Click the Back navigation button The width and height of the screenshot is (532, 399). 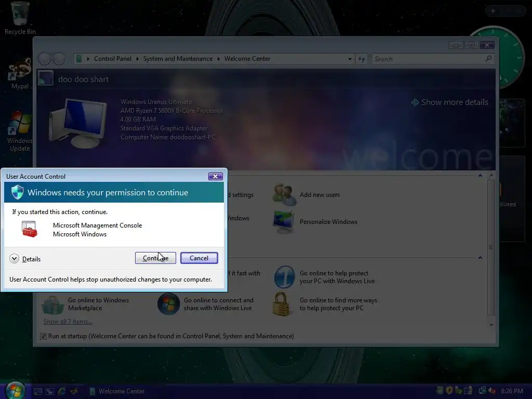point(45,59)
